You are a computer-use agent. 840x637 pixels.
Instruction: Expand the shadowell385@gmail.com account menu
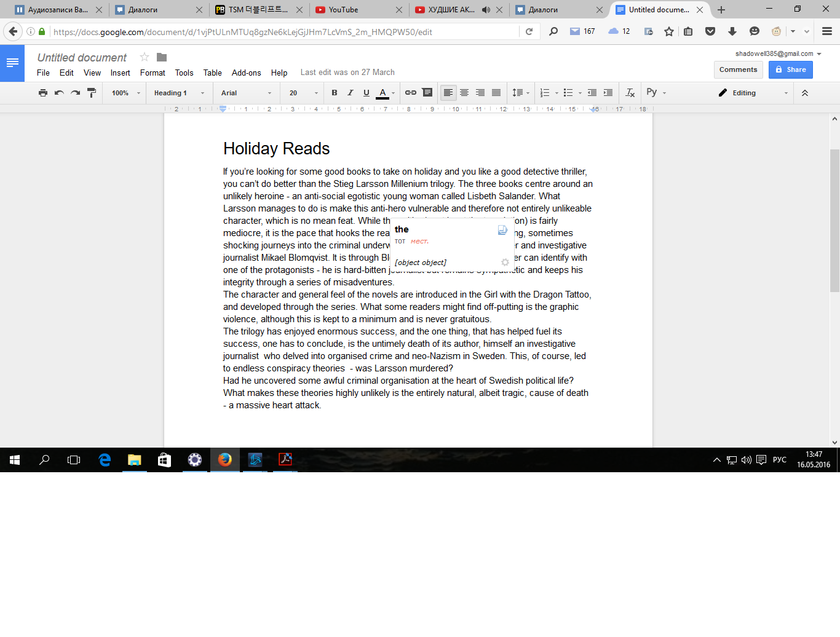pos(779,53)
